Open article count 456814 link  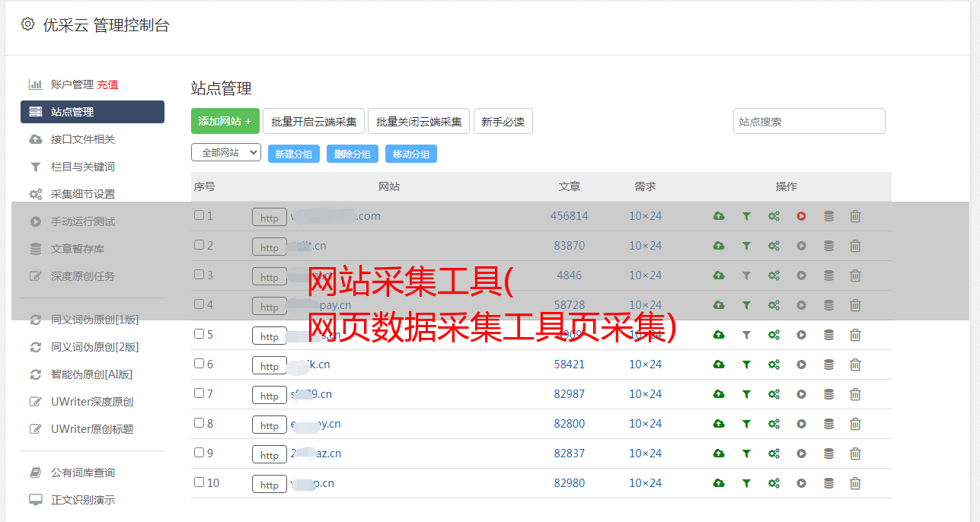570,216
